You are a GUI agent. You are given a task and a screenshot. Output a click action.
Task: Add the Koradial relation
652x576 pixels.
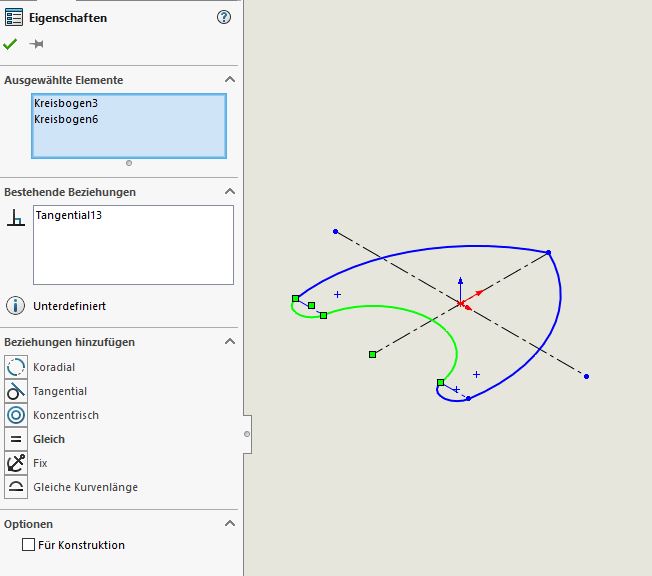pyautogui.click(x=54, y=367)
